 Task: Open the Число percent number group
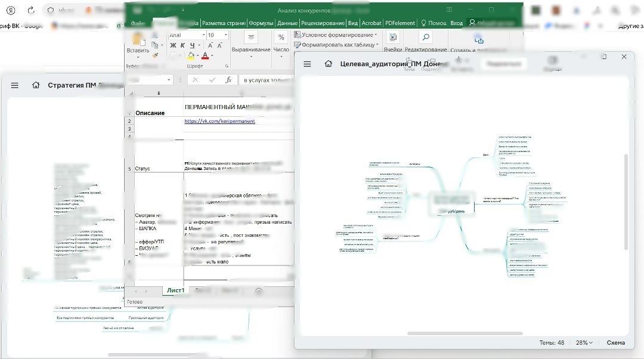pos(281,44)
